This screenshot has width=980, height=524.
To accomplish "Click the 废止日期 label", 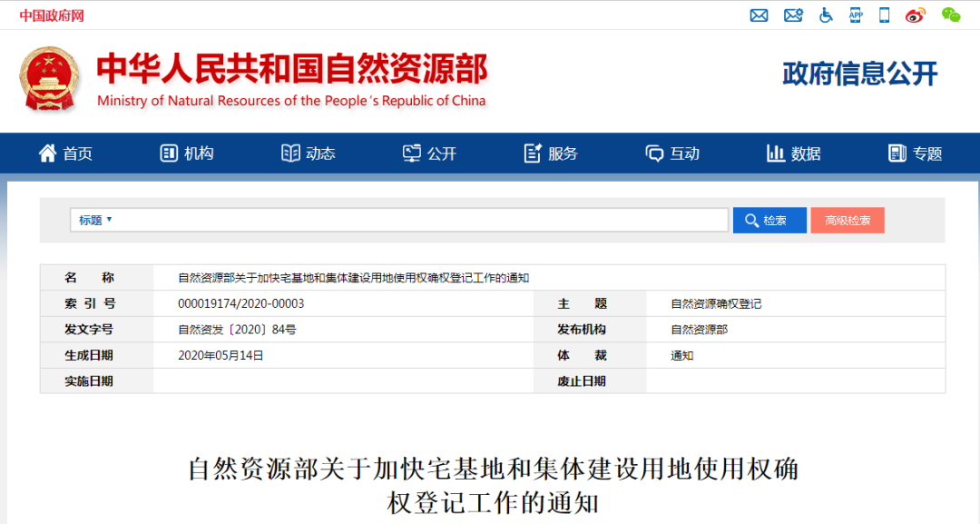I will click(582, 381).
